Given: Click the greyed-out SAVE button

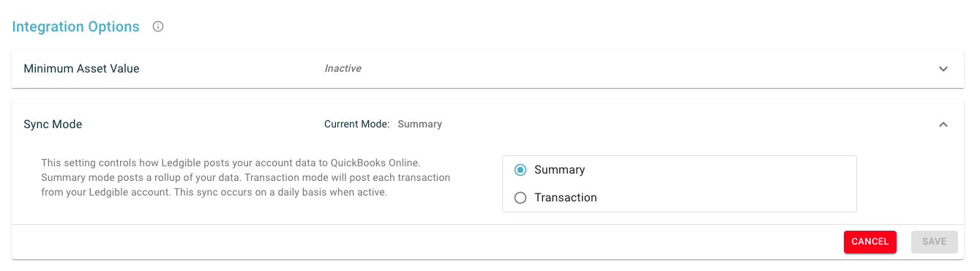Looking at the screenshot, I should [935, 242].
